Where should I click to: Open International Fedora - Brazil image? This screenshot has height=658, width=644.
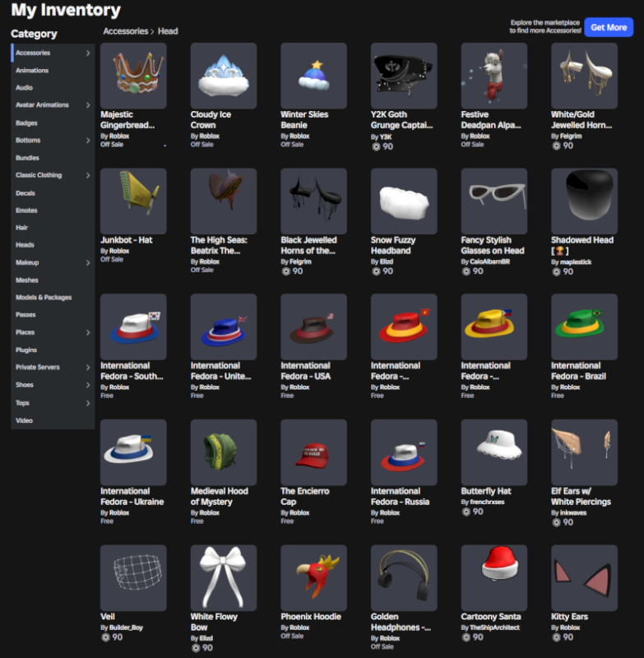pos(585,327)
